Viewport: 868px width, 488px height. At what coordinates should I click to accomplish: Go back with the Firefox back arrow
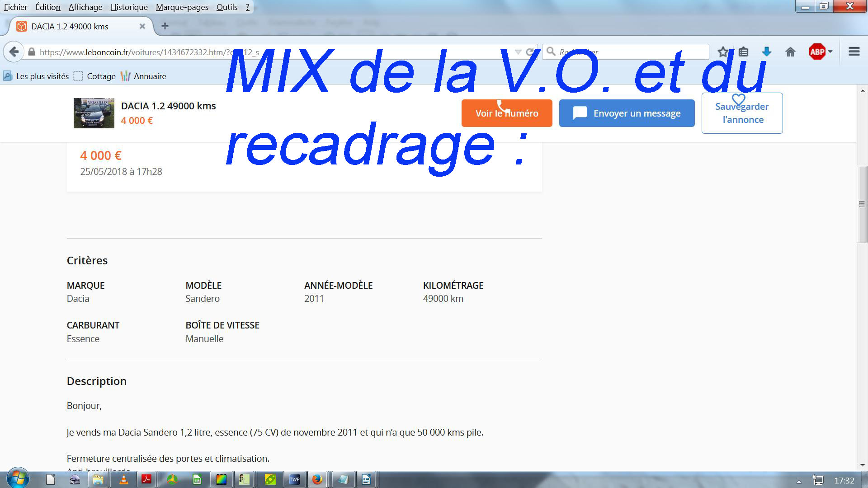point(14,52)
